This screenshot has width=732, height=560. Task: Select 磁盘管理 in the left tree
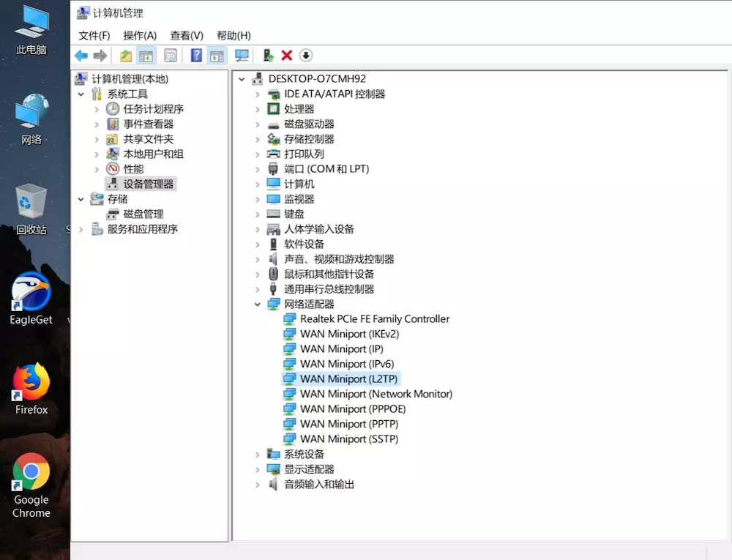tap(143, 214)
